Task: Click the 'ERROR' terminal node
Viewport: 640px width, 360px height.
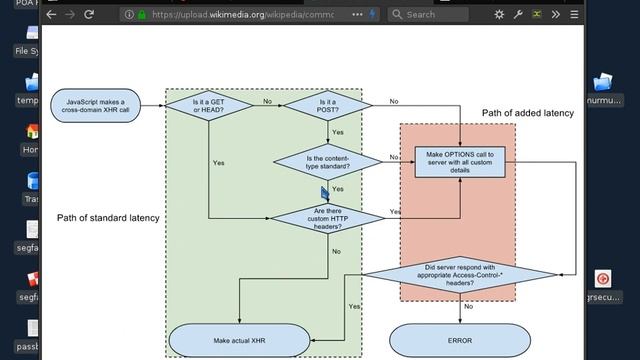Action: tap(460, 340)
